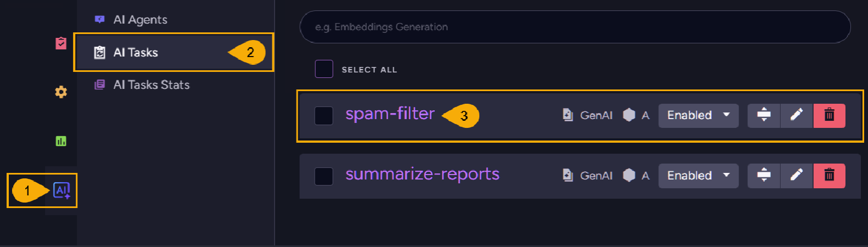Viewport: 868px width, 247px height.
Task: Edit the spam-filter task with pencil
Action: [796, 115]
